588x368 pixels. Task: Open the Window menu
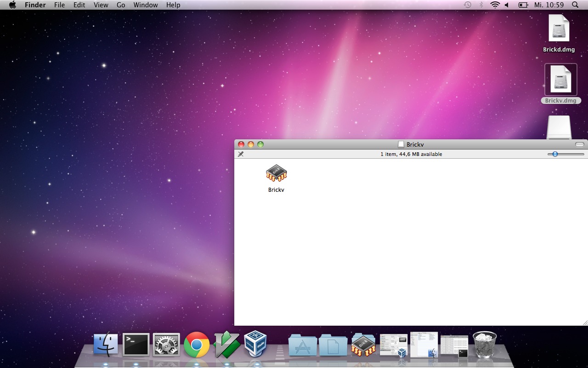point(145,5)
